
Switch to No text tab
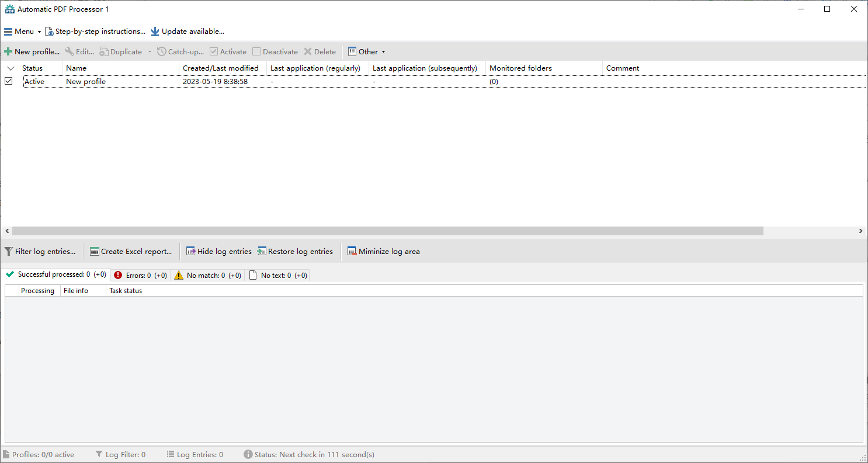point(277,276)
